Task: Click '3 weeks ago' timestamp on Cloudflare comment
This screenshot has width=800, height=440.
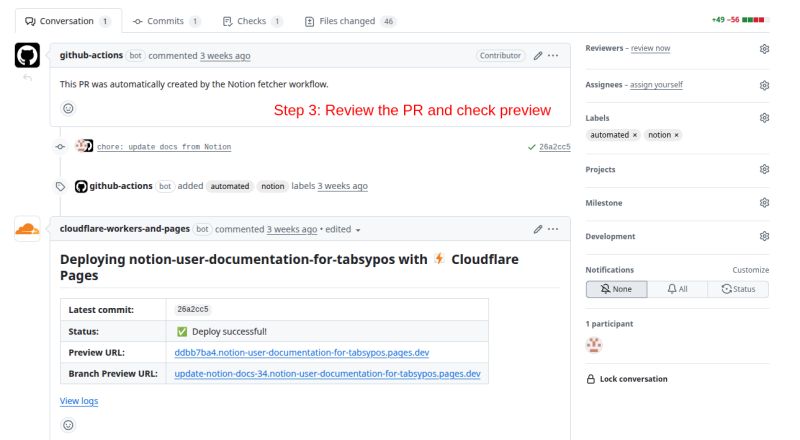Action: click(x=292, y=230)
